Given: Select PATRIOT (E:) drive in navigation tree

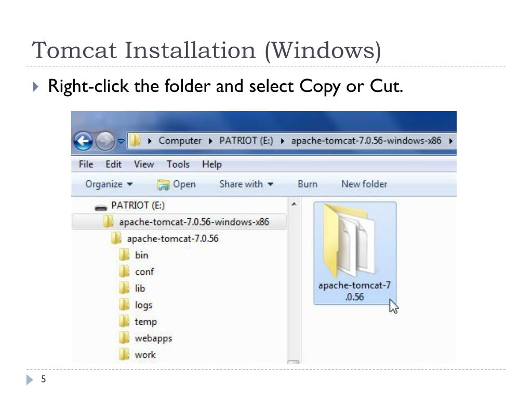Looking at the screenshot, I should pyautogui.click(x=138, y=205).
